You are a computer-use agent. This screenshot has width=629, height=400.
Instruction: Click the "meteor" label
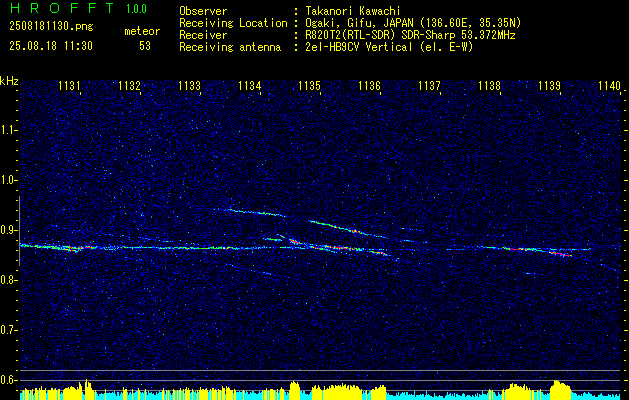point(142,31)
